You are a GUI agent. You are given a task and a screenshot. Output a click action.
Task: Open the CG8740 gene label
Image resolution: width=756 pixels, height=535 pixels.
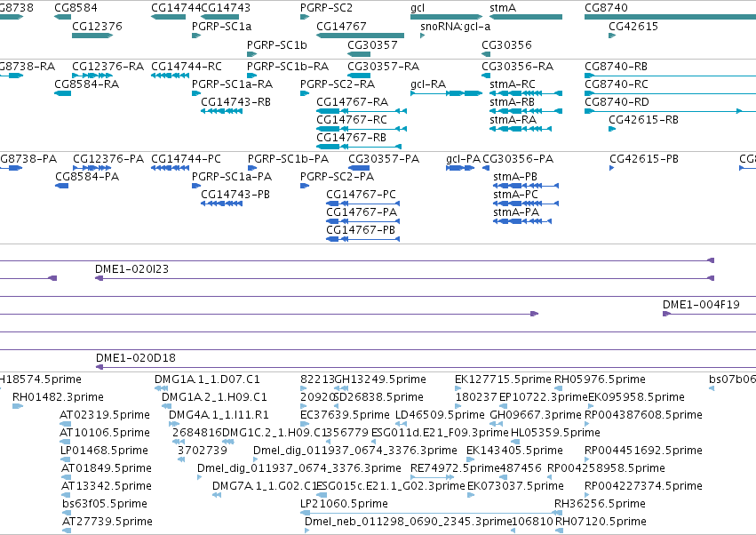pyautogui.click(x=606, y=8)
